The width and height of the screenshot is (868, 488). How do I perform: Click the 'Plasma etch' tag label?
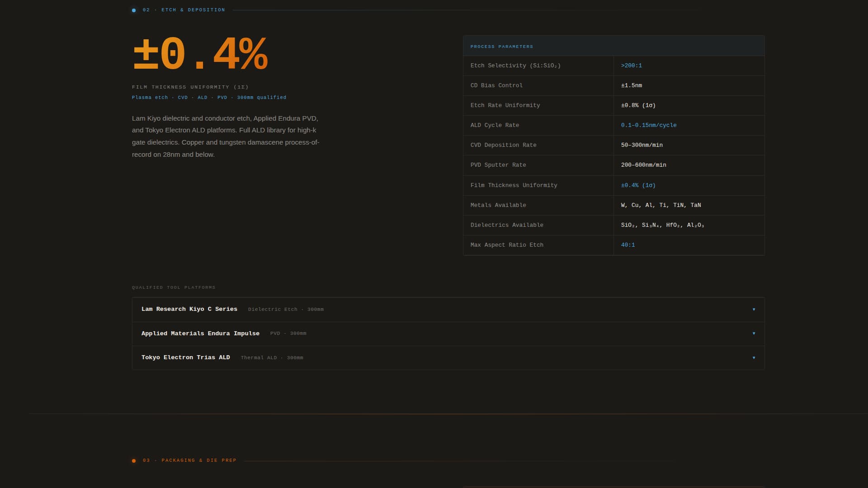click(x=150, y=97)
